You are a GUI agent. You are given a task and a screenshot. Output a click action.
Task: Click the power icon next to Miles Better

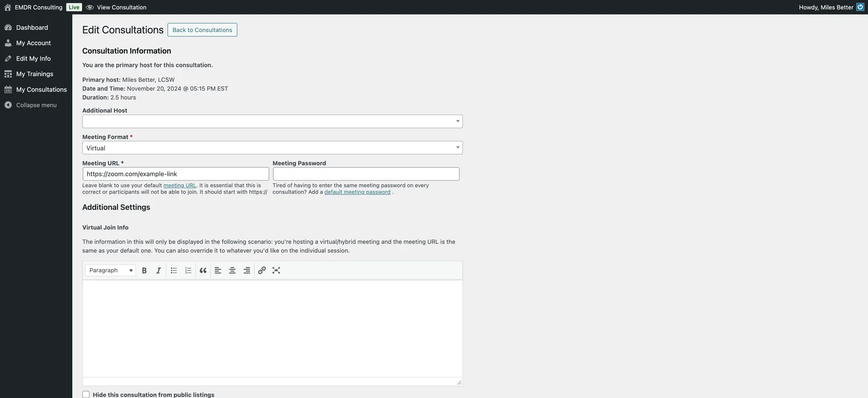860,7
